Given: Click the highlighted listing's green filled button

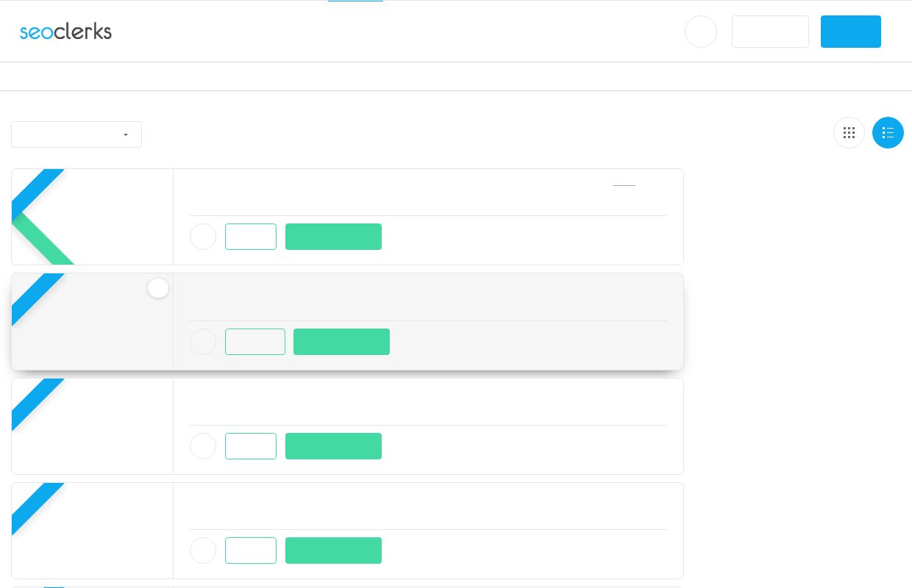Looking at the screenshot, I should coord(341,342).
